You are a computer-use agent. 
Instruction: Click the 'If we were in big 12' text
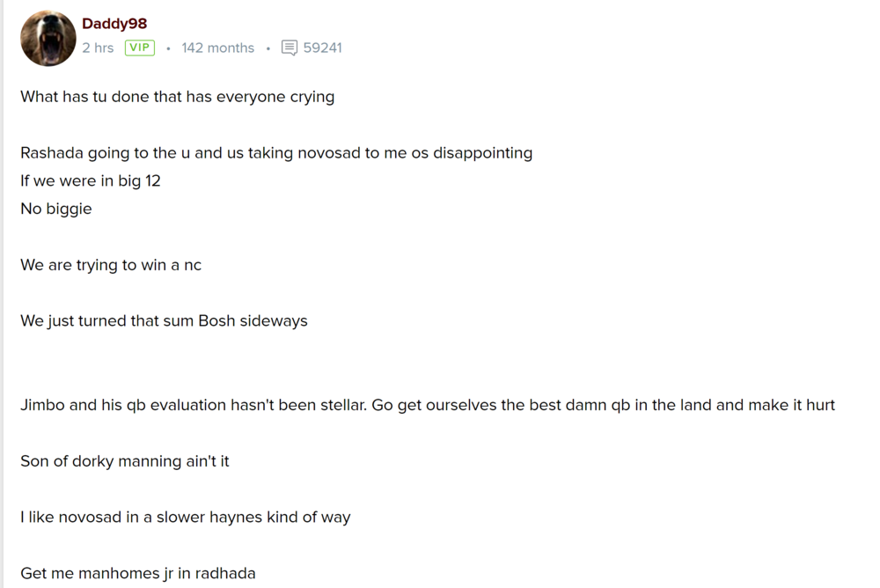tap(91, 180)
